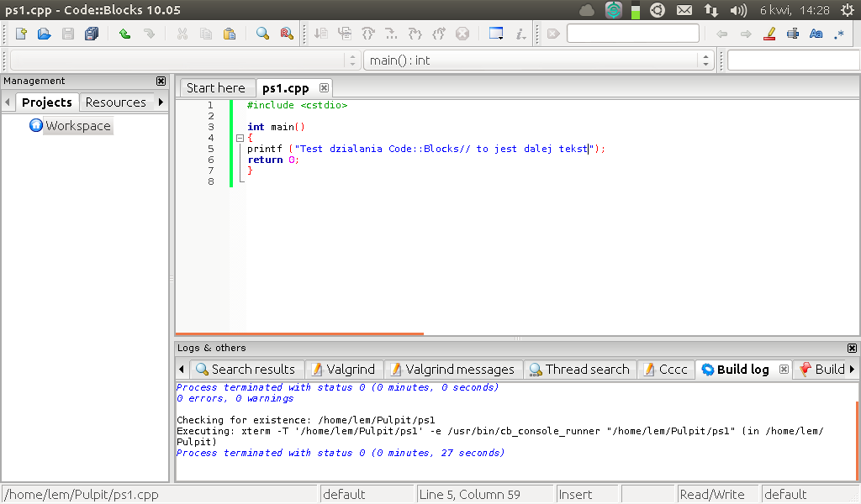Open the Search and Replace tool

coord(286,33)
